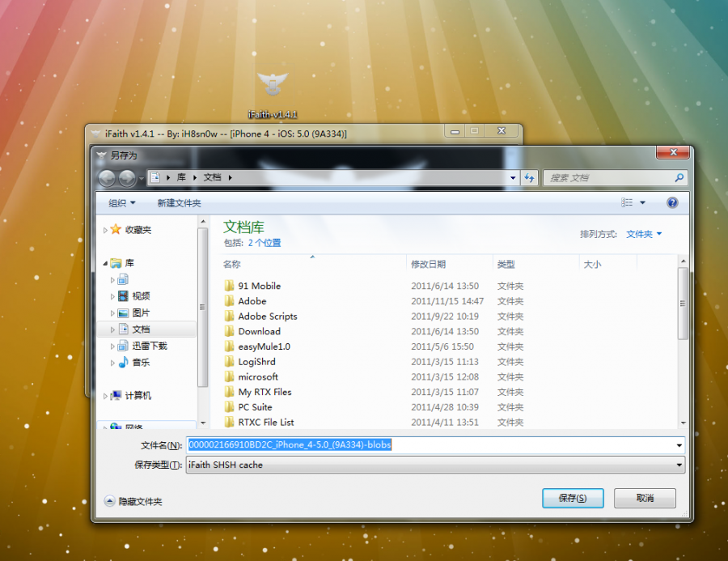Click the music note icon in sidebar
This screenshot has width=728, height=561.
(x=123, y=362)
